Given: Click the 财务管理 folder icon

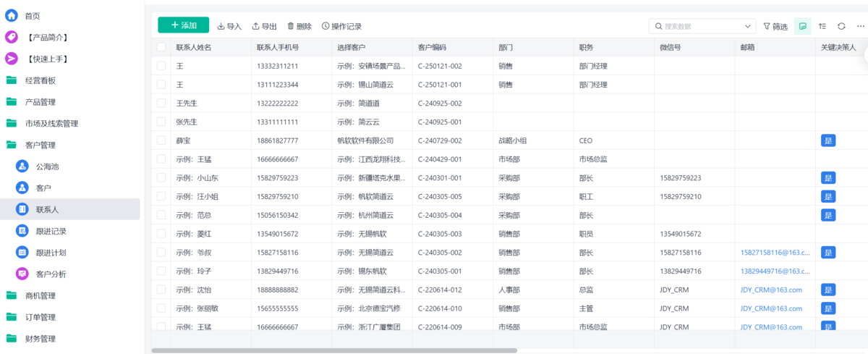Looking at the screenshot, I should pyautogui.click(x=12, y=339).
